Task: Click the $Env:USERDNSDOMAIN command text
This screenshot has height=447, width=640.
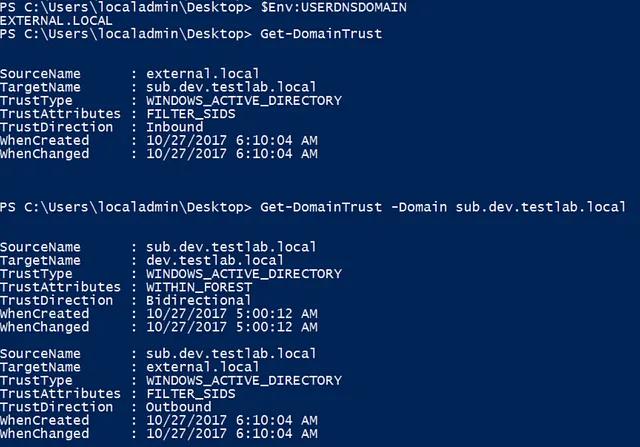Action: tap(333, 7)
